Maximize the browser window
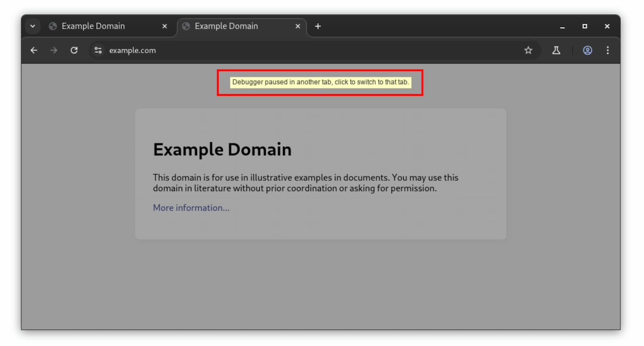The image size is (644, 346). pos(585,26)
